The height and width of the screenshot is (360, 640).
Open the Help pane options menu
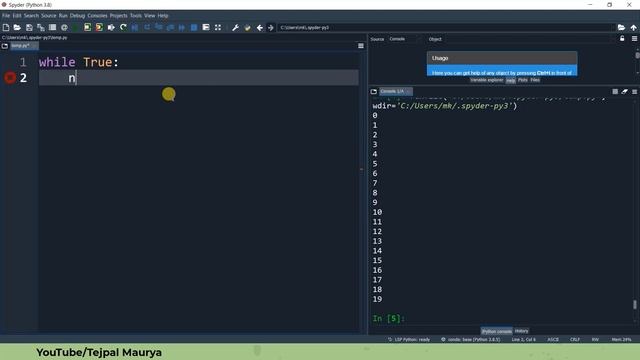(634, 38)
